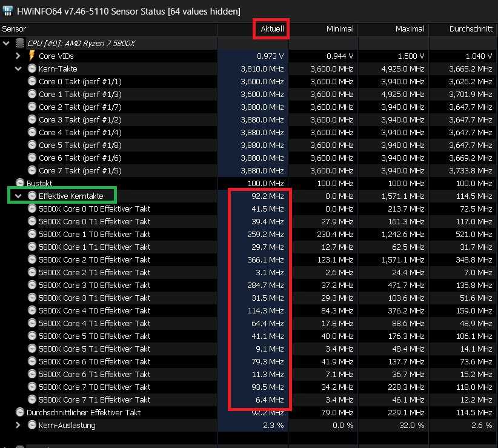The width and height of the screenshot is (498, 448).
Task: Click the icon of Core 3 T1 Effektiver Takt
Action: point(32,298)
